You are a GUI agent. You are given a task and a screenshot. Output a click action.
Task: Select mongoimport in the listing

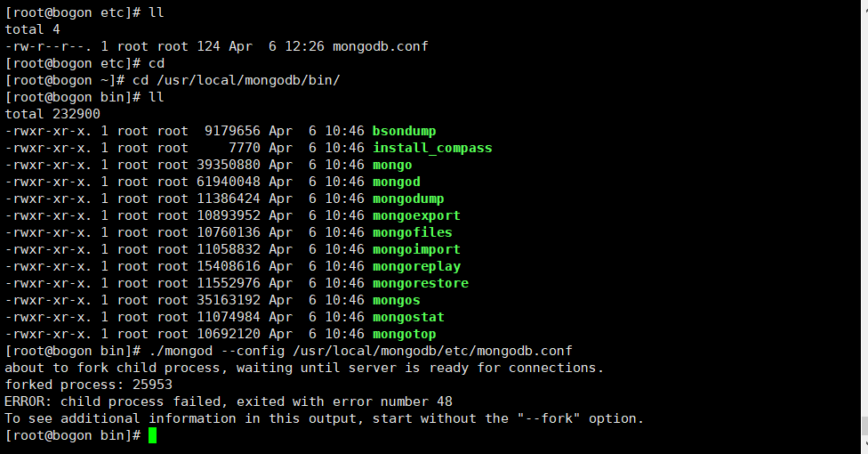click(x=416, y=249)
